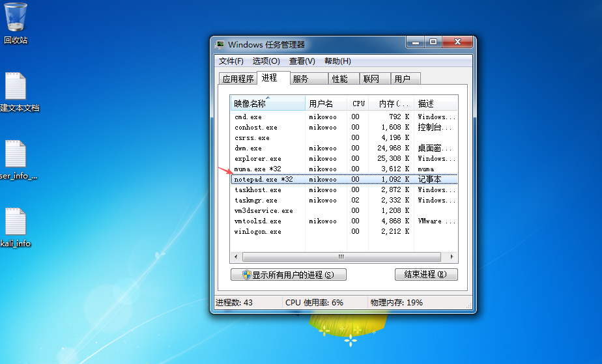The width and height of the screenshot is (602, 364).
Task: Click the muma description cell
Action: tap(426, 169)
